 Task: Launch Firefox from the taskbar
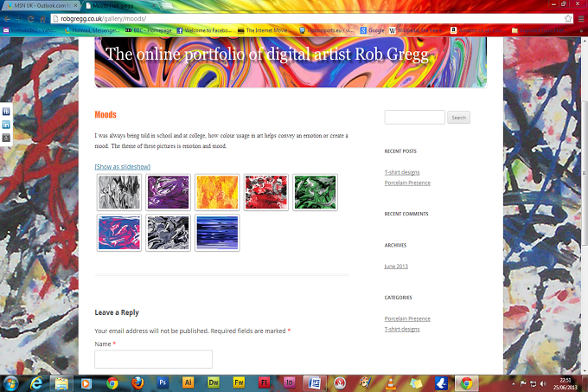pyautogui.click(x=137, y=383)
